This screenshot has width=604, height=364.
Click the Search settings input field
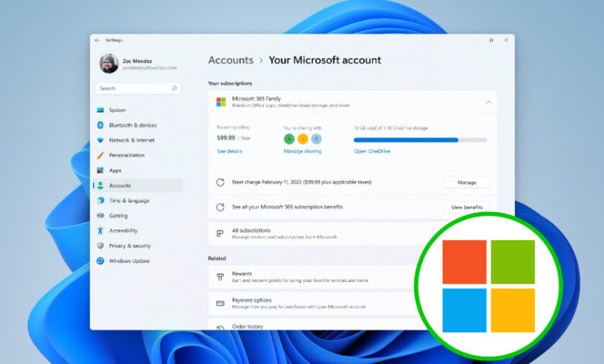click(x=138, y=88)
